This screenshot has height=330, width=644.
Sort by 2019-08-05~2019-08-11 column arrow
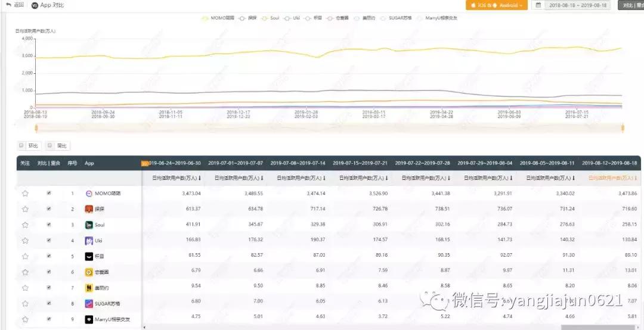click(574, 178)
